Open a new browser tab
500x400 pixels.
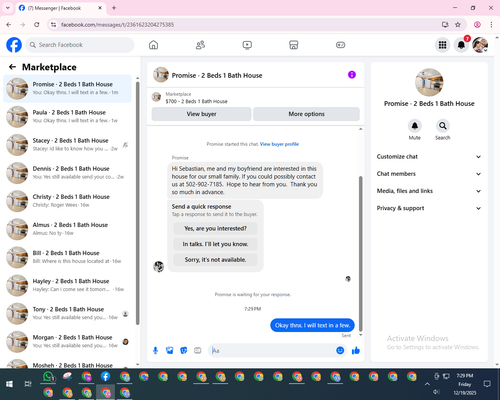[114, 8]
